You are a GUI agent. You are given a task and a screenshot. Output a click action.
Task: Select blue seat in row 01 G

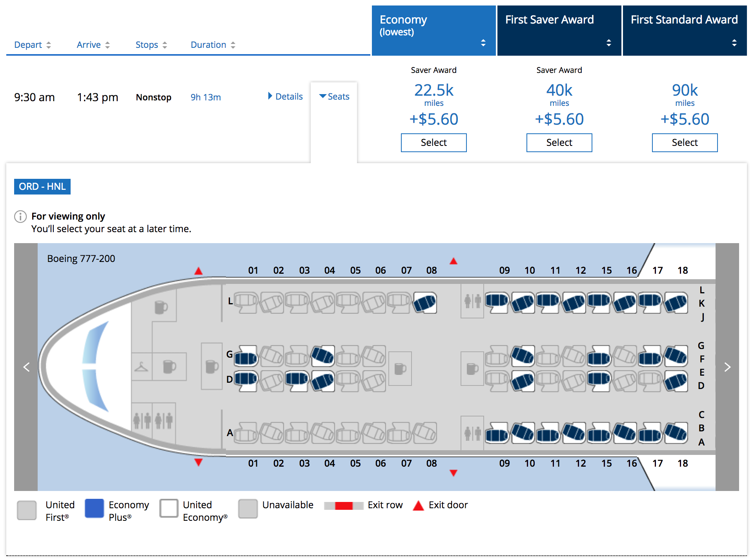(247, 356)
